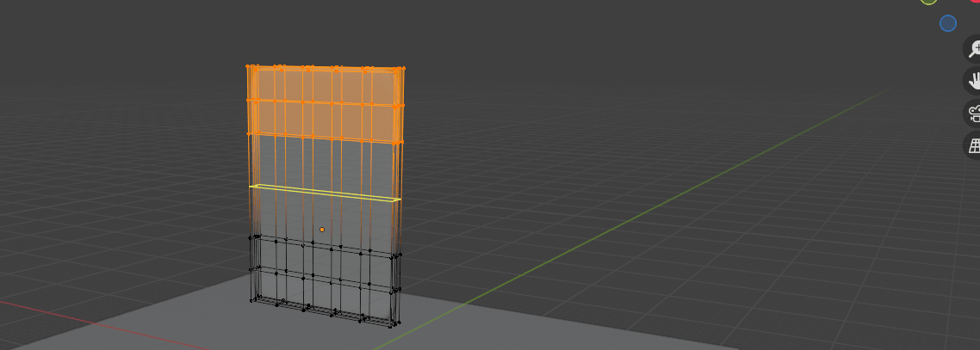The width and height of the screenshot is (980, 350).
Task: Select the bottom-left corner vertex of mesh
Action: (252, 300)
